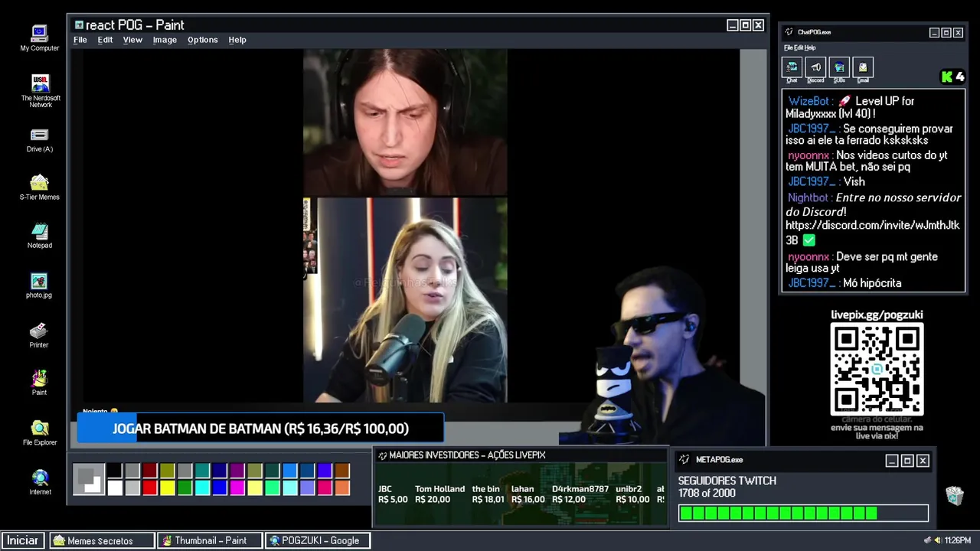This screenshot has width=980, height=551.
Task: Switch to Thumbnail – Paint taskbar window
Action: coord(210,540)
